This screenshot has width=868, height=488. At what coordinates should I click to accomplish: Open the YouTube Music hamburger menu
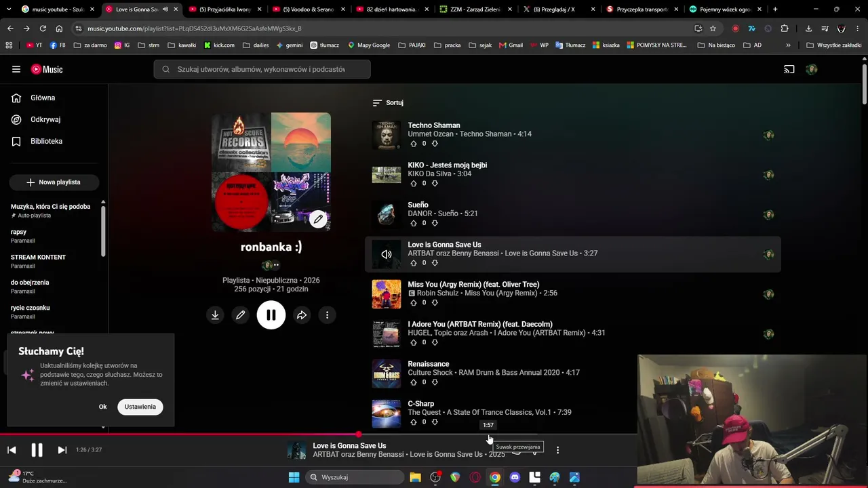(x=16, y=69)
